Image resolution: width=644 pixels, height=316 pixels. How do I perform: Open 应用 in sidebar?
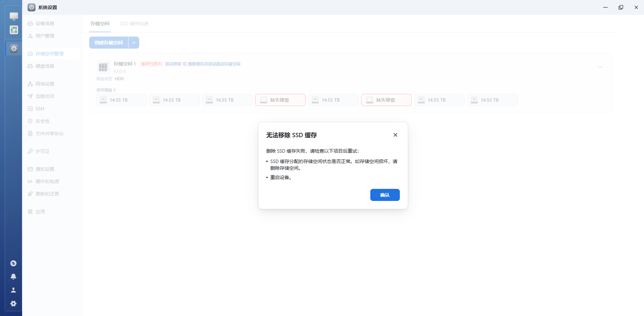coord(52,212)
